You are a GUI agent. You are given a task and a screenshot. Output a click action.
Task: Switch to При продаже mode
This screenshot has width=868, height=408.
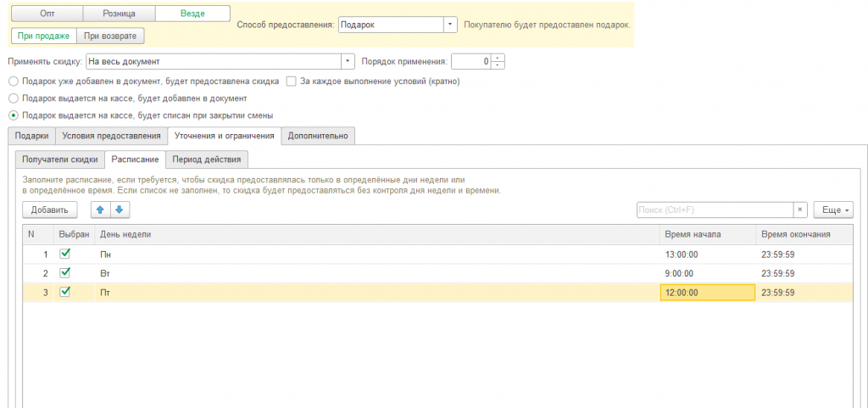[44, 36]
